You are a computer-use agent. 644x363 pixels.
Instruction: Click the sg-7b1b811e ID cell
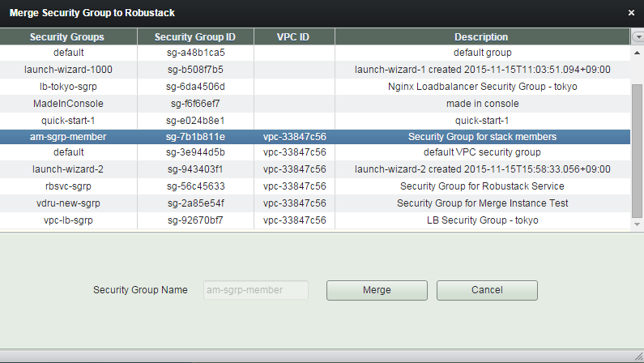click(x=195, y=137)
